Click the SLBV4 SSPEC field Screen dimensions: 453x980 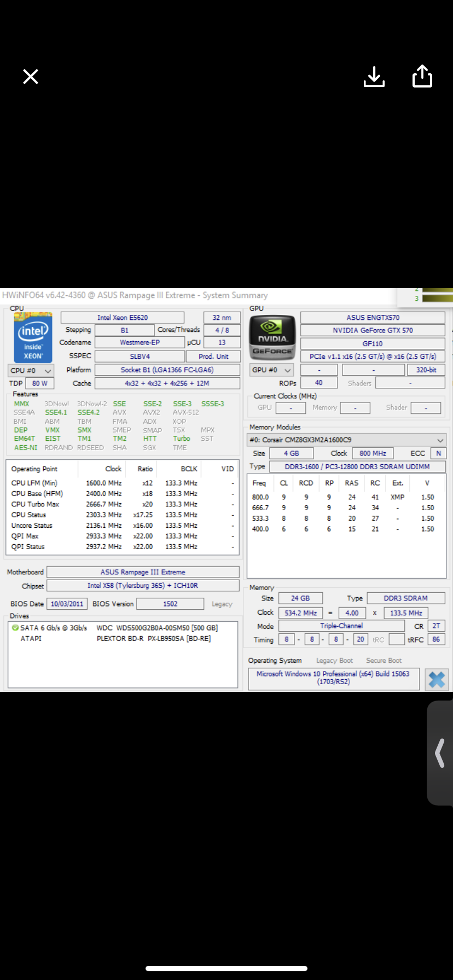(x=140, y=357)
